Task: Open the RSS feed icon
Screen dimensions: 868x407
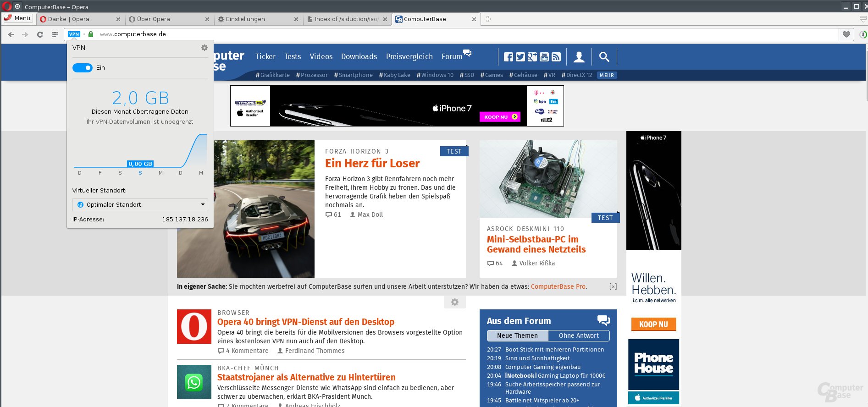Action: 556,57
